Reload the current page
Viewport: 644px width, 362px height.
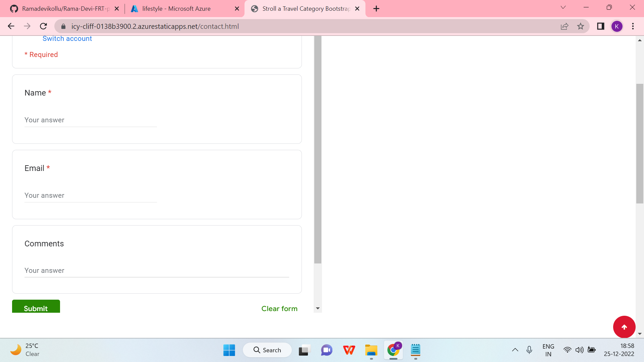click(43, 26)
